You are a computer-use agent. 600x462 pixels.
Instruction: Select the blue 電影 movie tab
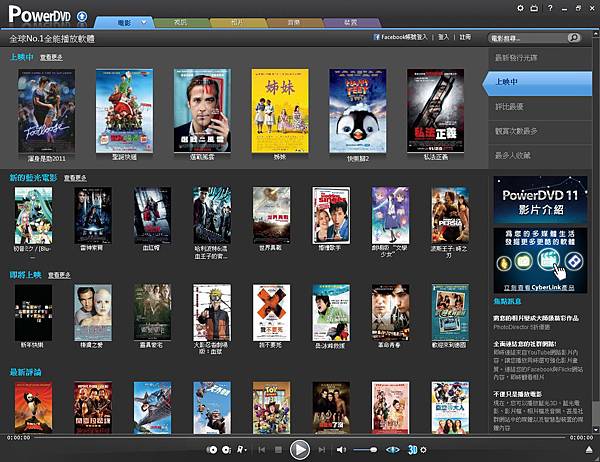pos(124,23)
